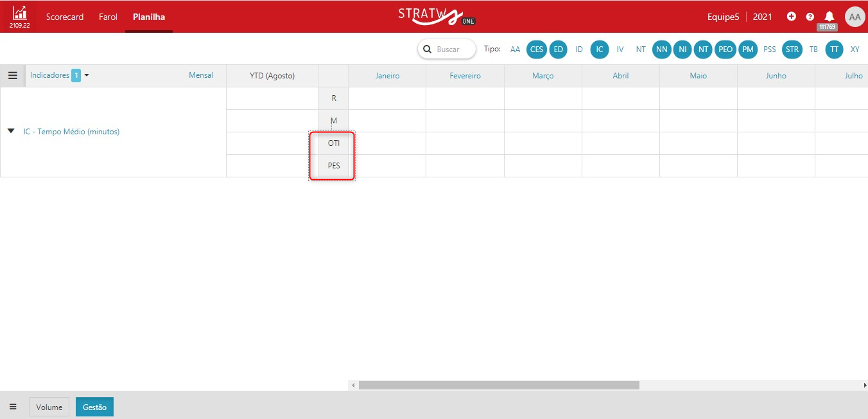The width and height of the screenshot is (868, 419).
Task: Switch to the Farol tab
Action: coord(108,17)
